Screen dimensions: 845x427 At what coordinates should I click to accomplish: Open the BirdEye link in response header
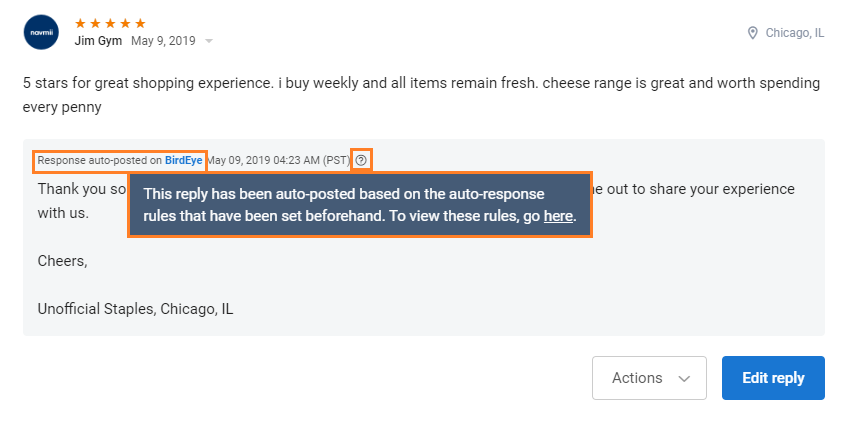(184, 160)
